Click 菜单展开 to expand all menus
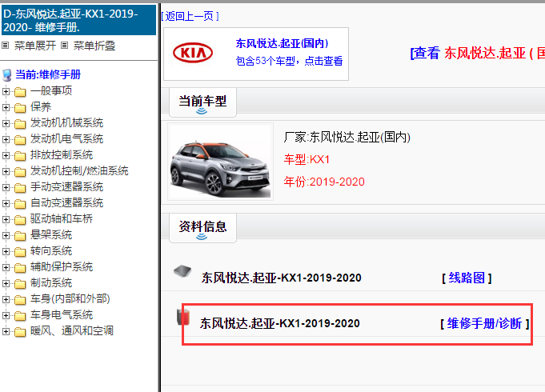This screenshot has height=392, width=545. click(x=34, y=46)
